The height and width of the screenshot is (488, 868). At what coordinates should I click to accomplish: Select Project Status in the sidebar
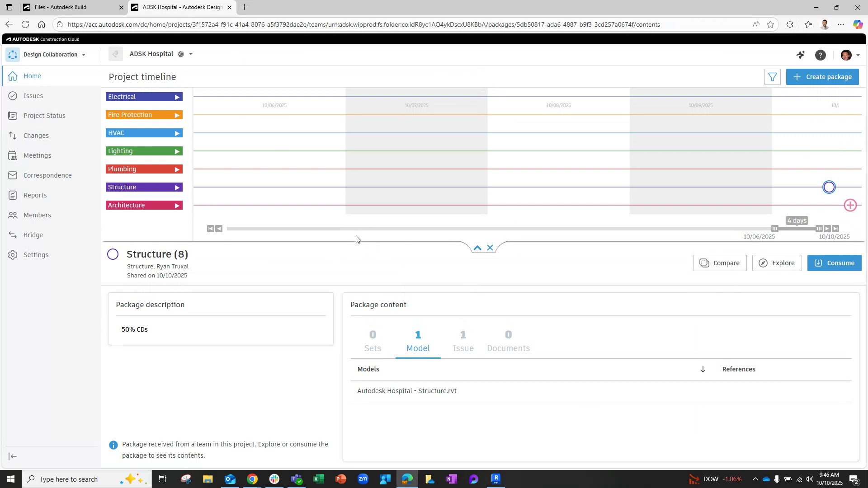[x=44, y=115]
